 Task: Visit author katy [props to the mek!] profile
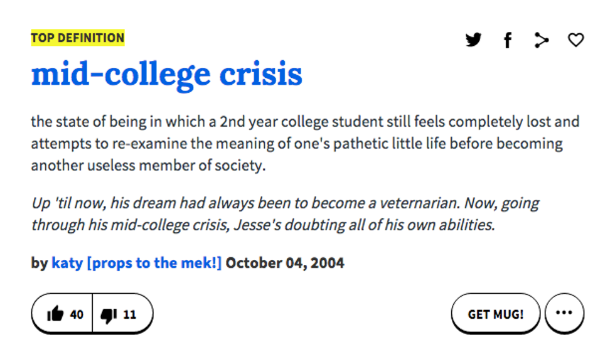pos(136,262)
